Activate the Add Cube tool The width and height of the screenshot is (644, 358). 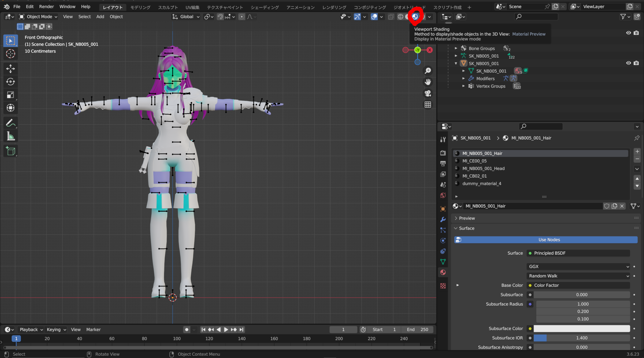pyautogui.click(x=10, y=151)
